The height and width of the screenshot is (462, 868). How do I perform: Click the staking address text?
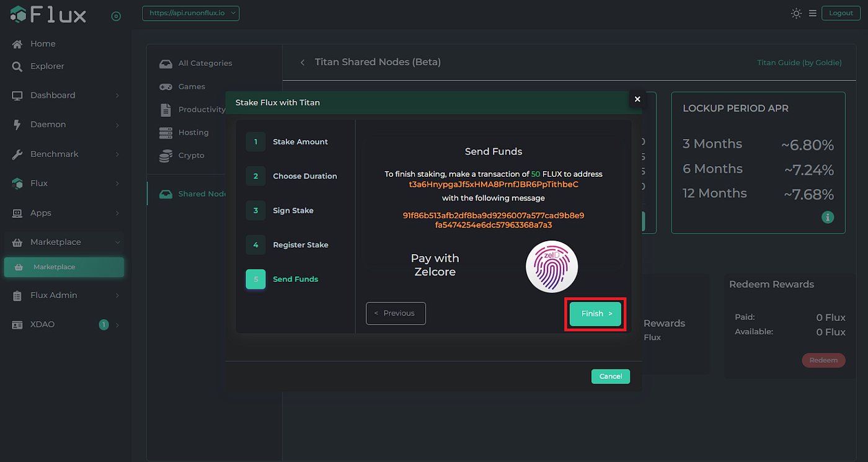point(493,185)
